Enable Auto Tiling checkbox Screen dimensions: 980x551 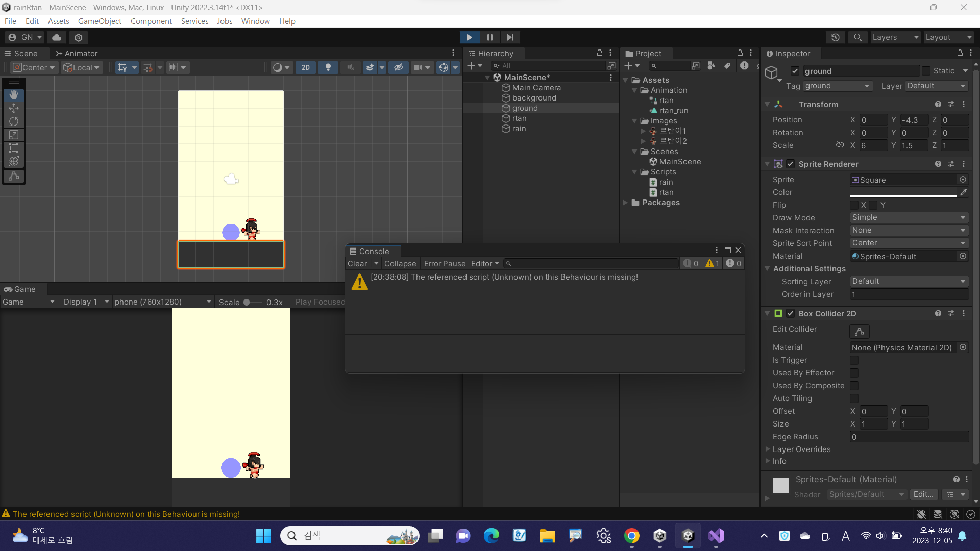pyautogui.click(x=854, y=398)
